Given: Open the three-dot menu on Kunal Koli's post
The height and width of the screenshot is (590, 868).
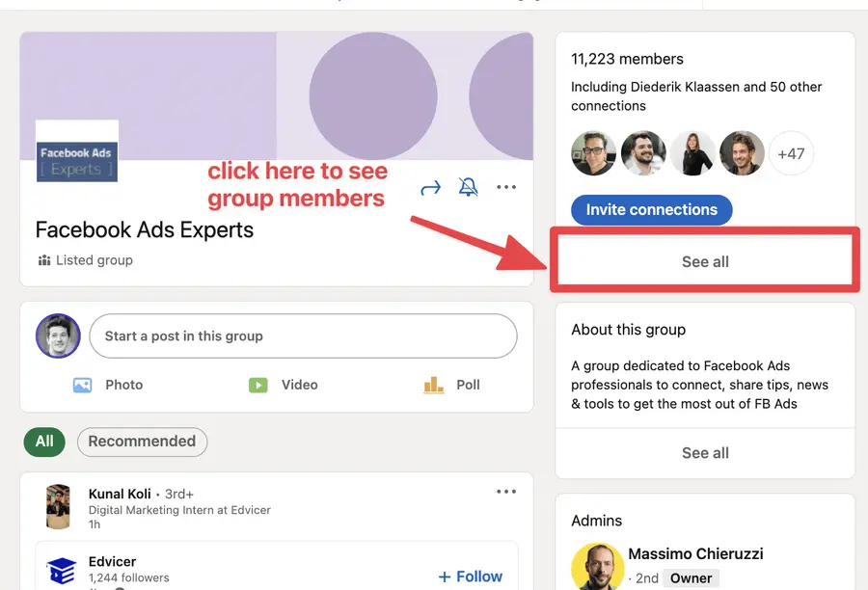Looking at the screenshot, I should pos(506,491).
